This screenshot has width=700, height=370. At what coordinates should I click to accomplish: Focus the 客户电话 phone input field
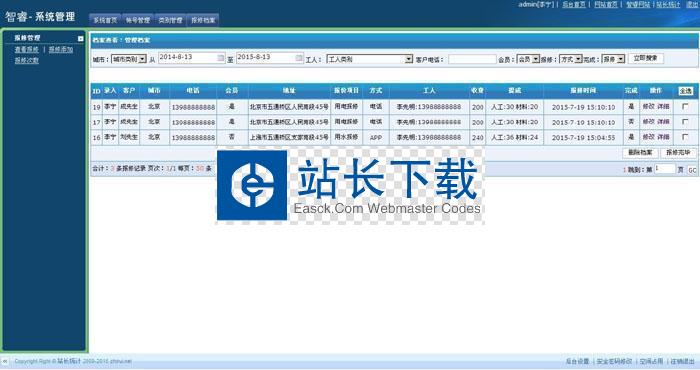pyautogui.click(x=472, y=59)
